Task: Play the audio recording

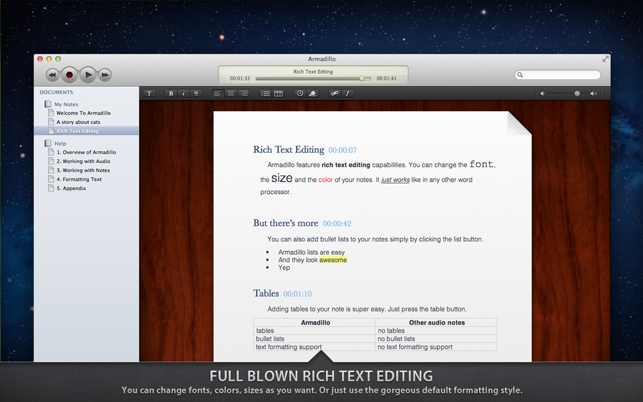Action: coord(87,75)
